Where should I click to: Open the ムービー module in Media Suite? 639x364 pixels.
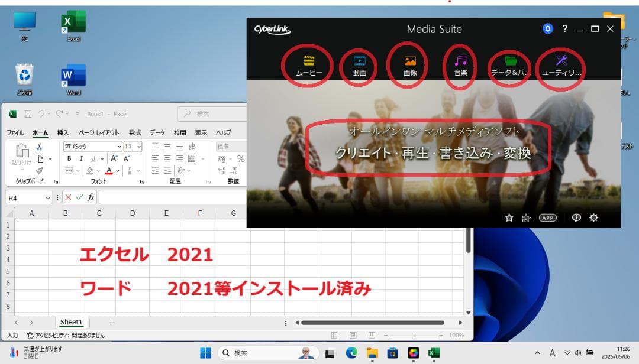309,66
